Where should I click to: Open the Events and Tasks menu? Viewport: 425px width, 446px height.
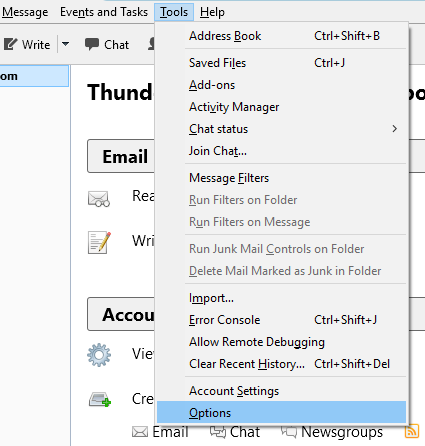[104, 12]
